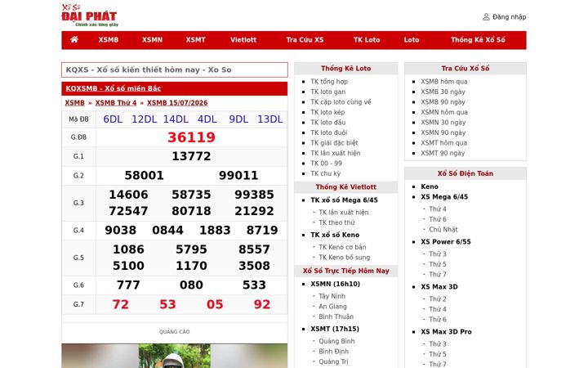Open XS Power 6/55 link

coord(446,242)
